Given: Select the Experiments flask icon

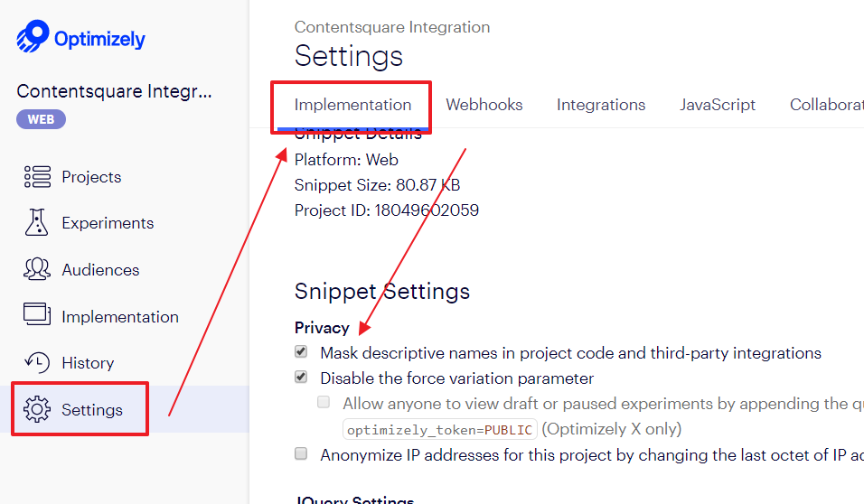Looking at the screenshot, I should pos(36,222).
